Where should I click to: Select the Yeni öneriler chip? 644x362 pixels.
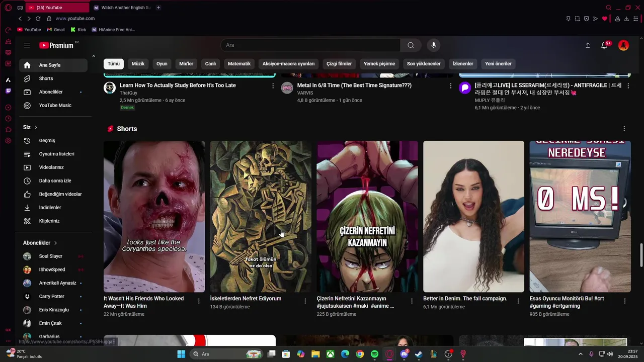(498, 64)
